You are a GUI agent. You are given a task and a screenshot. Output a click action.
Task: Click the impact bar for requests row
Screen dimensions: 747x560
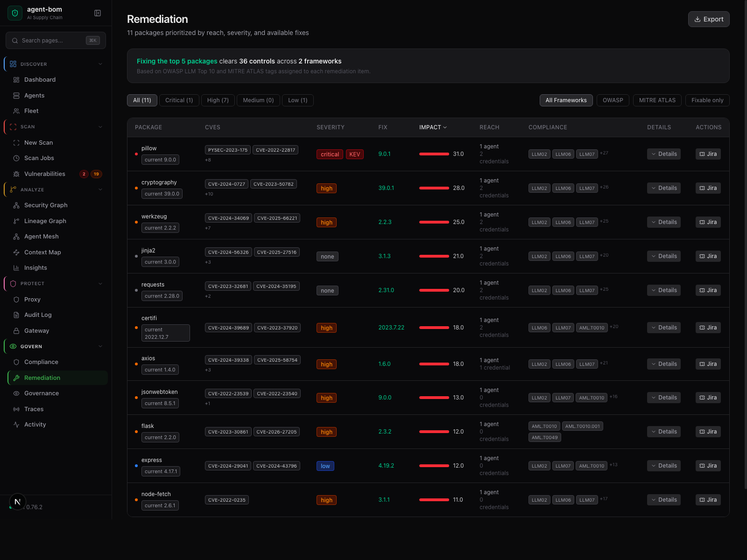(434, 290)
